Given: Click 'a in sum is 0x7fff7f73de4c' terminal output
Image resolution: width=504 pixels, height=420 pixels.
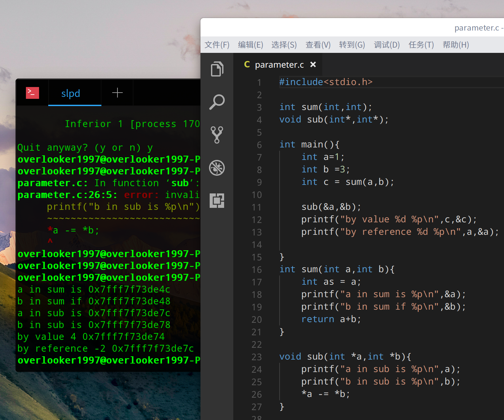Looking at the screenshot, I should coord(94,290).
